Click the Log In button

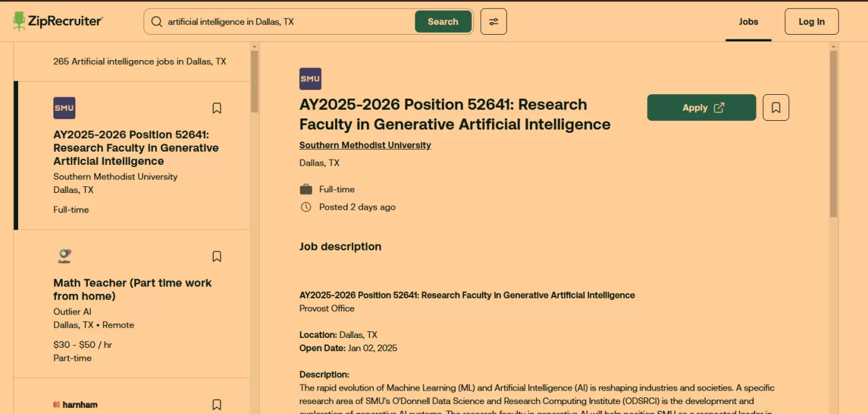point(811,21)
